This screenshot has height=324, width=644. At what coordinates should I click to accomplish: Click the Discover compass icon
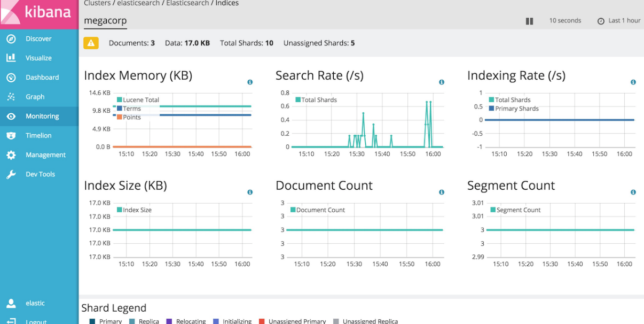click(x=11, y=39)
